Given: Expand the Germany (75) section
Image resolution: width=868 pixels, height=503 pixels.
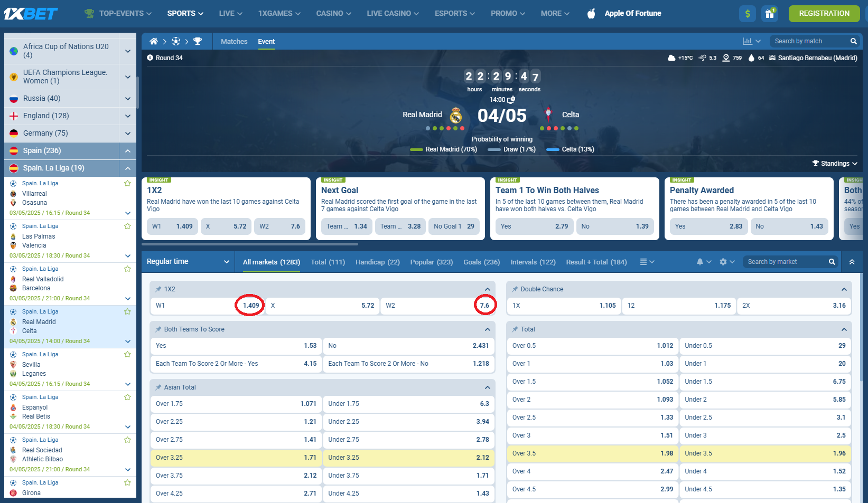Looking at the screenshot, I should point(127,134).
